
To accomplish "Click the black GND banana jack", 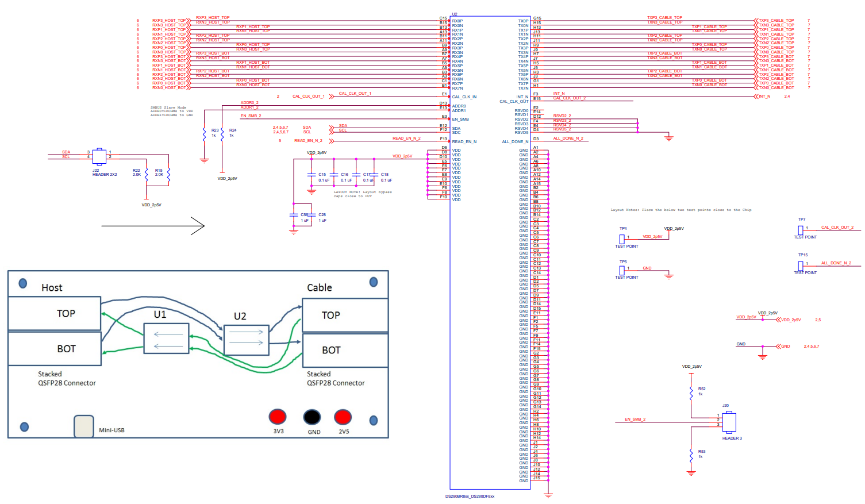I will coord(312,417).
